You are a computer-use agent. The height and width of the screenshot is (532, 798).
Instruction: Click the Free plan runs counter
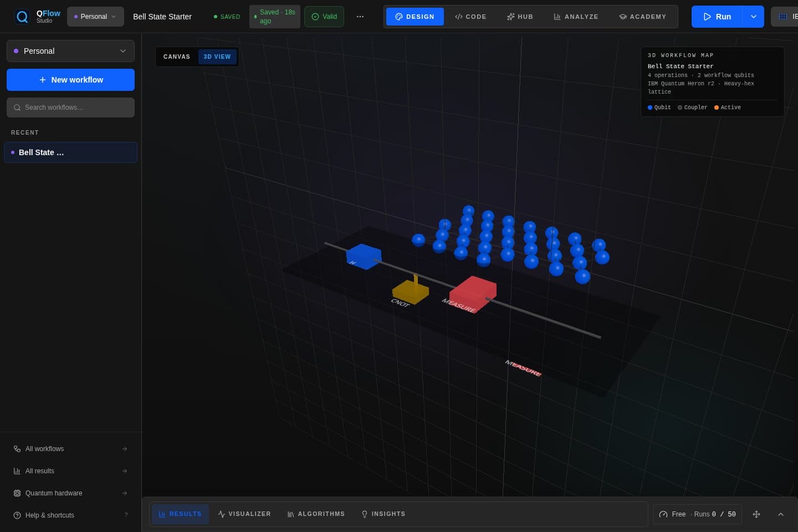click(697, 514)
